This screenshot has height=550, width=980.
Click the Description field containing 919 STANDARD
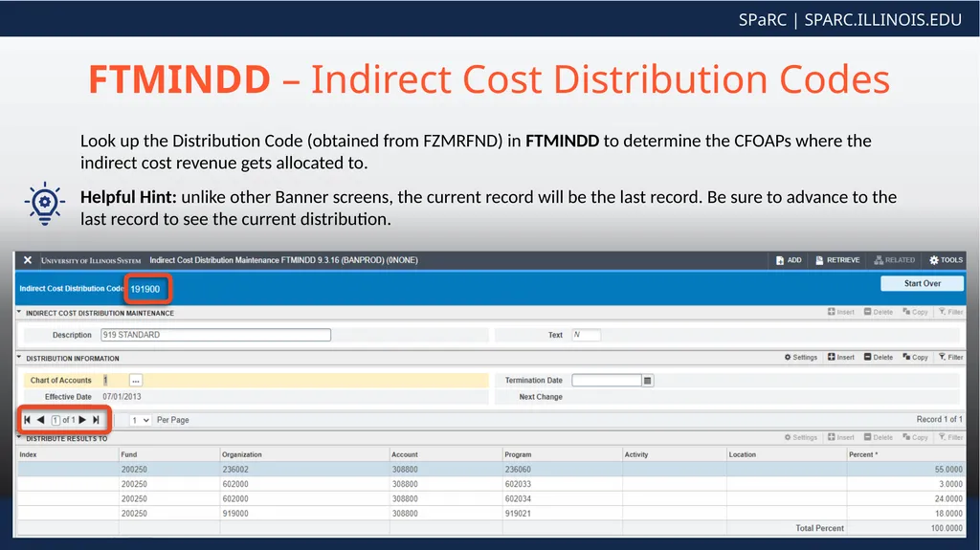click(x=215, y=335)
